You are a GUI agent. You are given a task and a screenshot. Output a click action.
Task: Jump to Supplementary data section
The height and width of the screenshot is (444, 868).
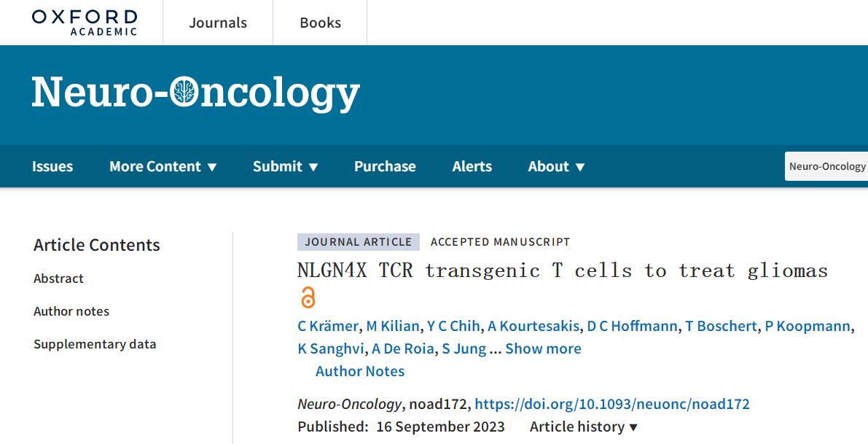95,344
